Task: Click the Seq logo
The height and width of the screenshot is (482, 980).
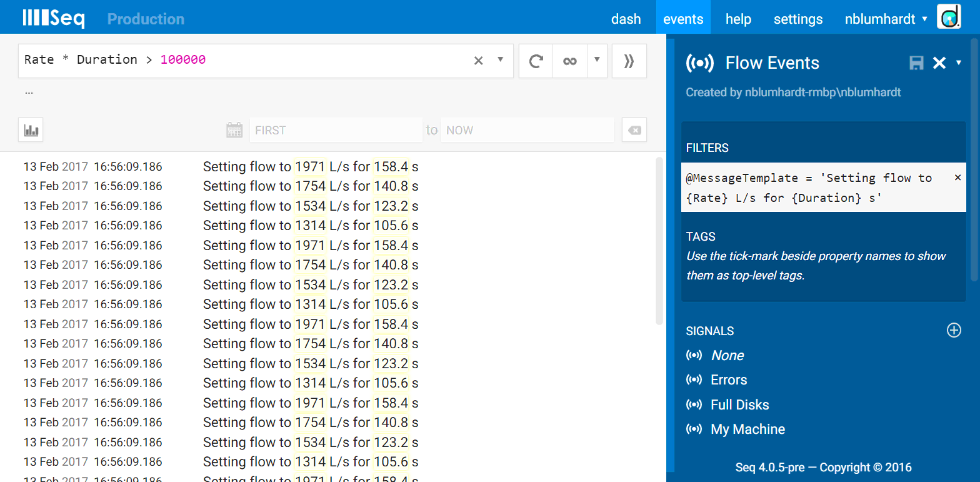Action: pos(53,18)
